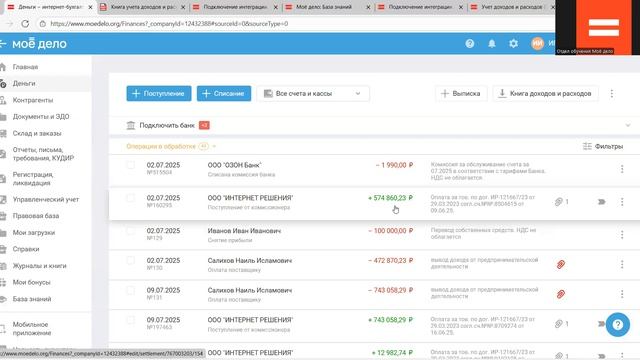Open Деньги in sidebar

pyautogui.click(x=24, y=83)
